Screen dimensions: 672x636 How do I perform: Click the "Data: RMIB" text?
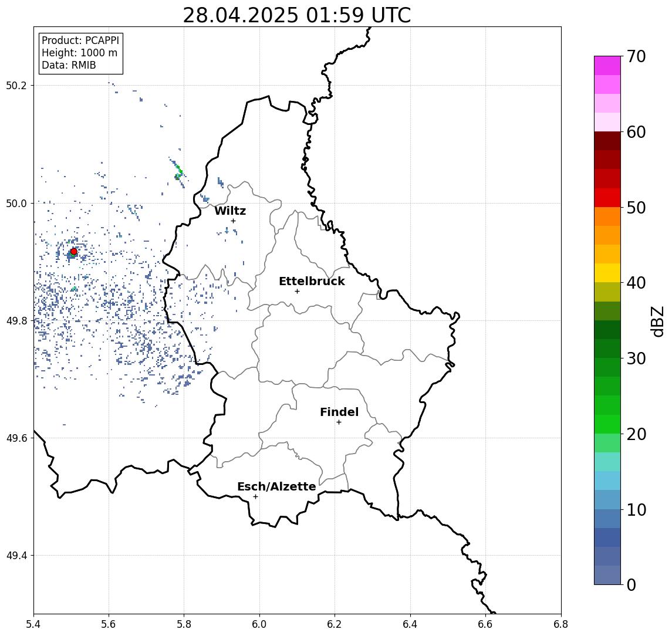69,65
